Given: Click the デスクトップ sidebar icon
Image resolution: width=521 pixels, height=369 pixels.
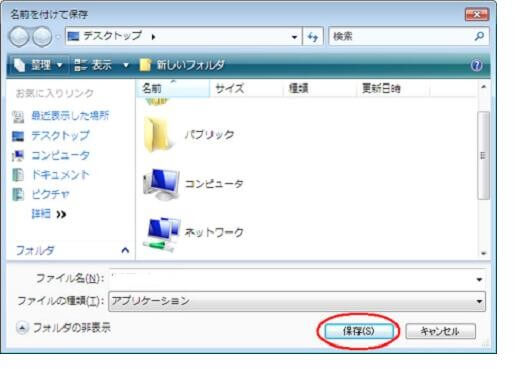Looking at the screenshot, I should point(18,136).
